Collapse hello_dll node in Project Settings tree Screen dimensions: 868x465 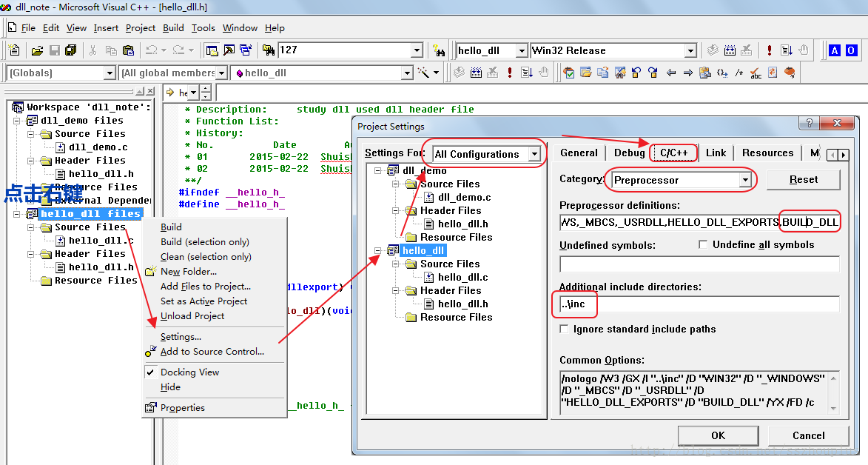click(x=377, y=250)
